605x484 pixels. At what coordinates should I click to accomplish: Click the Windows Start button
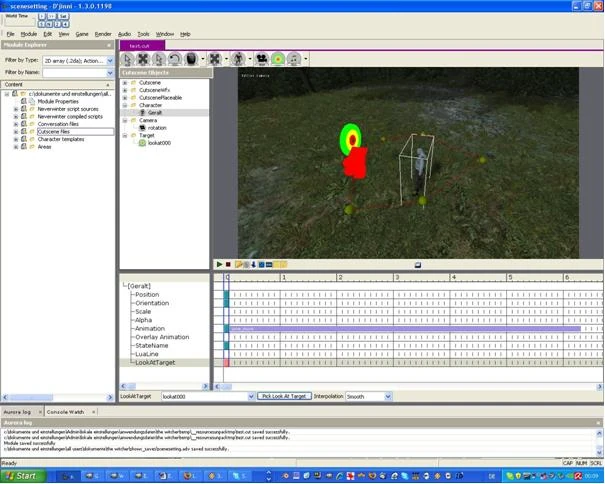tap(23, 476)
